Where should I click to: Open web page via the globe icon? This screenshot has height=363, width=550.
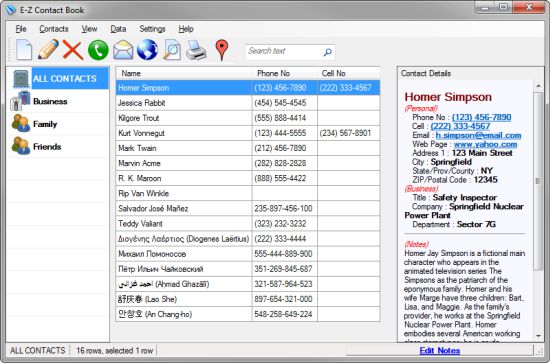pos(147,49)
